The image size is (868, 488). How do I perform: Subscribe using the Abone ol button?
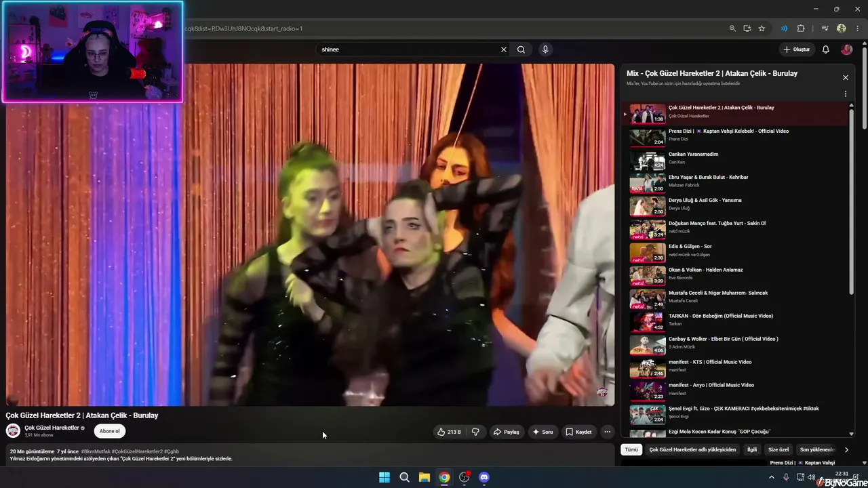point(109,431)
